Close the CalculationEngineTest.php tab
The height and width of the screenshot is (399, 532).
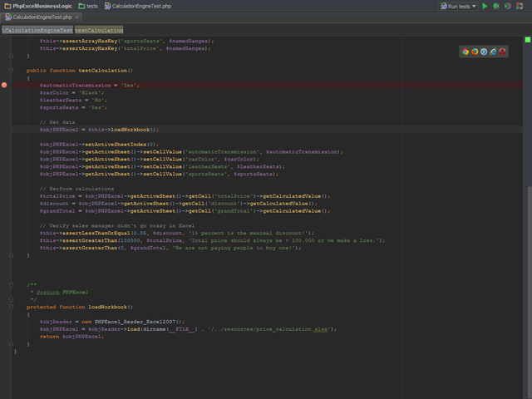pos(77,17)
